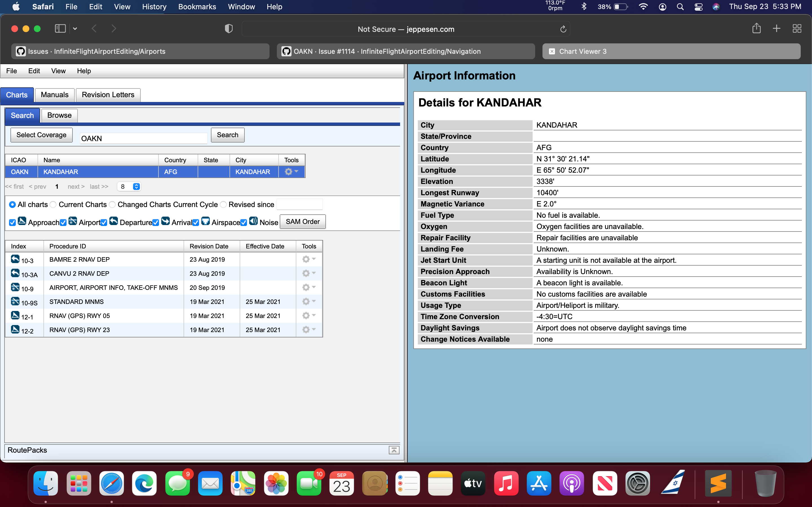Uncheck the Departure charts checkbox
This screenshot has width=812, height=507.
coord(104,222)
